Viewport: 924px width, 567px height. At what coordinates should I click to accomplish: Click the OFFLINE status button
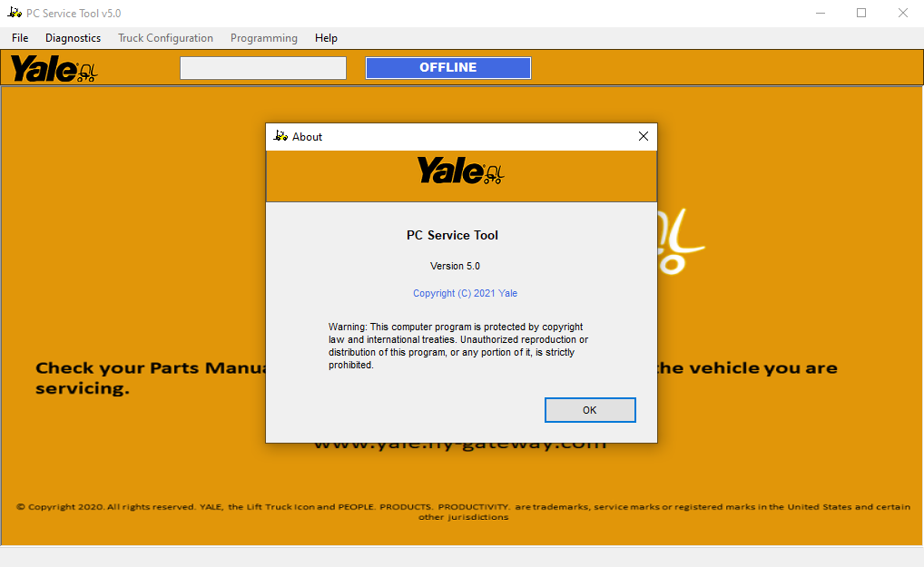coord(447,68)
